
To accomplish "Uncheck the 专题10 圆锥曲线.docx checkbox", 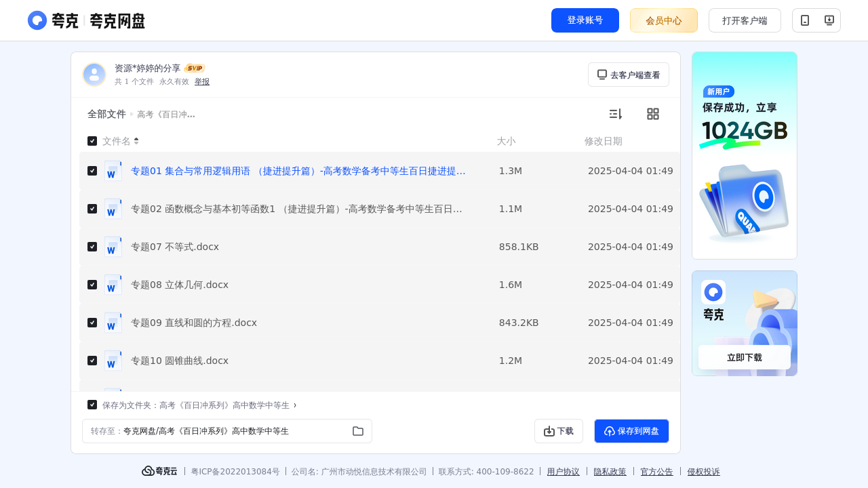I will click(x=92, y=361).
